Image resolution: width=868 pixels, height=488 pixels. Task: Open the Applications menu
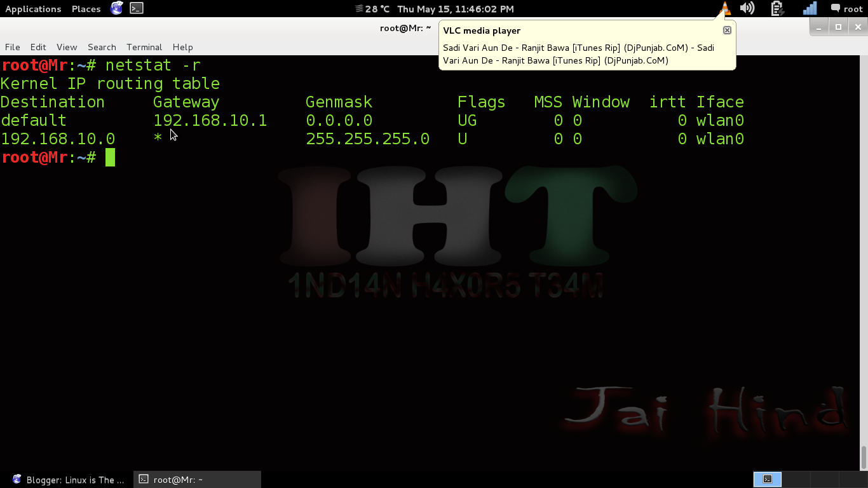(33, 8)
